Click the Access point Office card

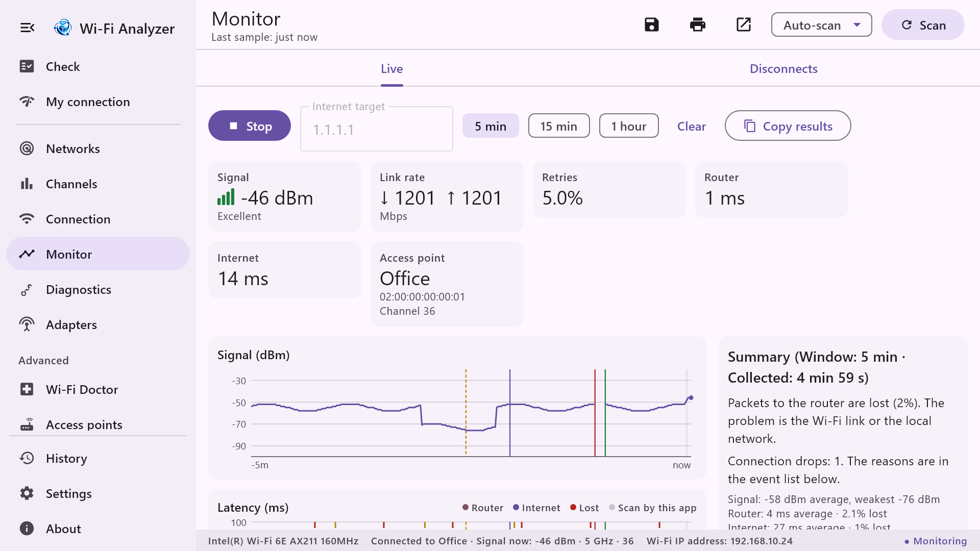pyautogui.click(x=447, y=284)
